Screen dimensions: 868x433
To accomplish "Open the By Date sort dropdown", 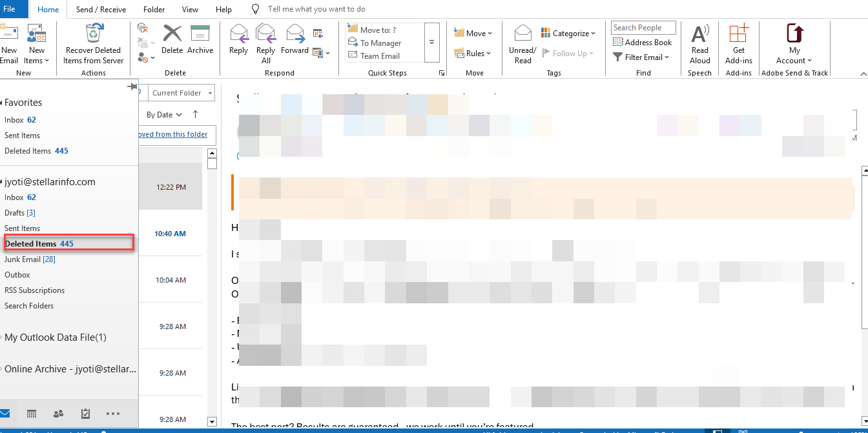I will pos(164,115).
